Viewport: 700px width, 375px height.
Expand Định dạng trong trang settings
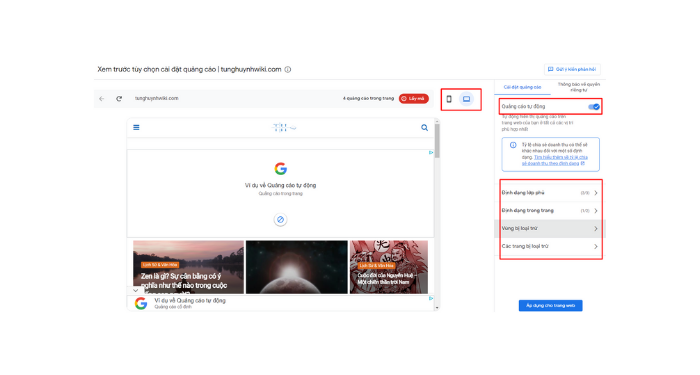point(550,211)
